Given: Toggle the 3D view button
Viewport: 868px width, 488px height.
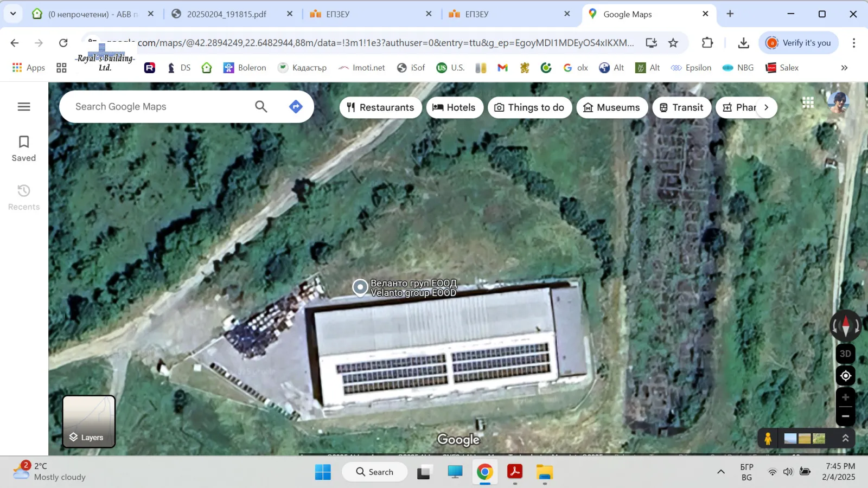Looking at the screenshot, I should (845, 354).
